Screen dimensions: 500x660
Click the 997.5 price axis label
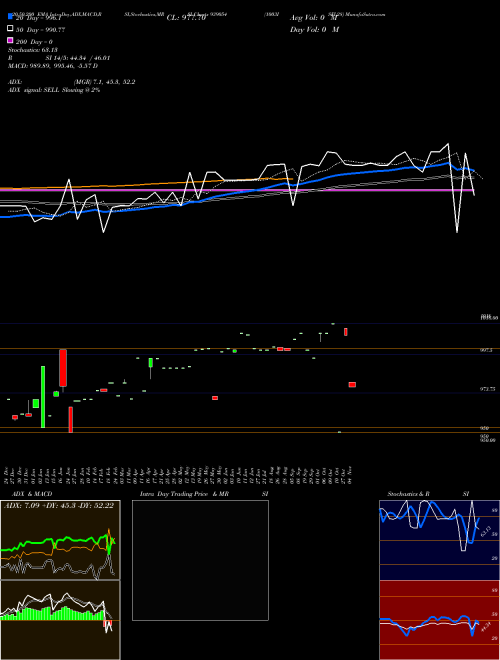487,350
